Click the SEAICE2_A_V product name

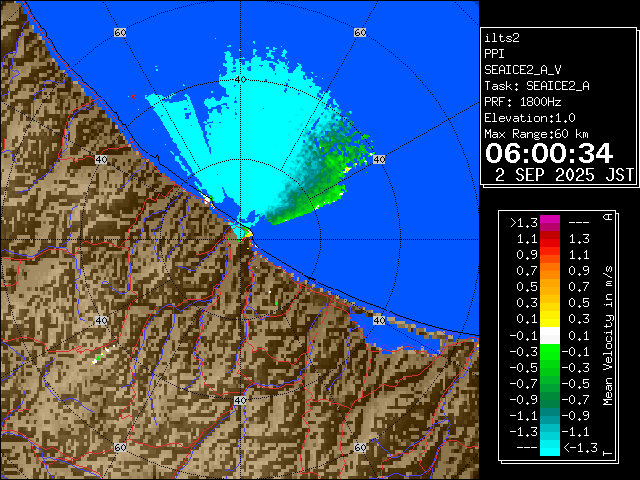coord(522,69)
